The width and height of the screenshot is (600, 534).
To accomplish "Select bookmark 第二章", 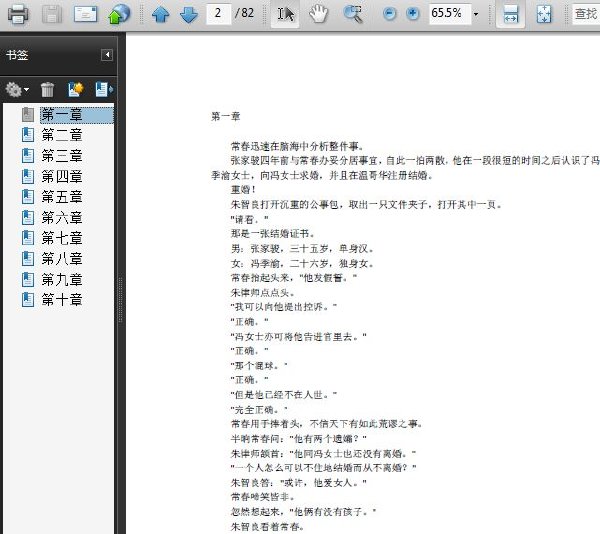I will pyautogui.click(x=62, y=135).
